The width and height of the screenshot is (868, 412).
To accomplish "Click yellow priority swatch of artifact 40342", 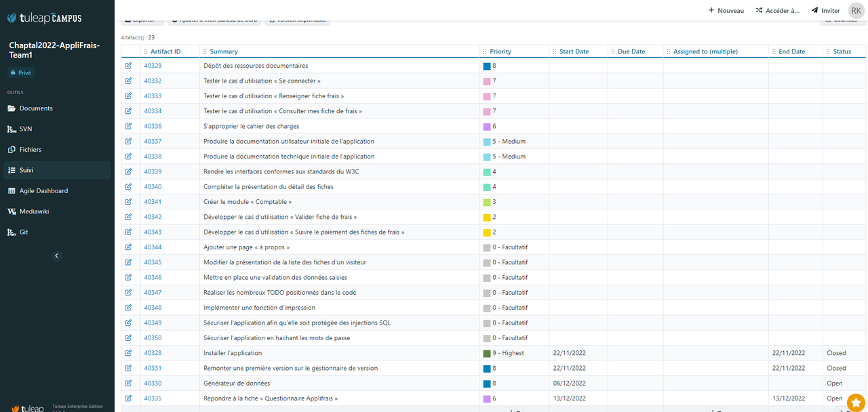I will click(487, 217).
